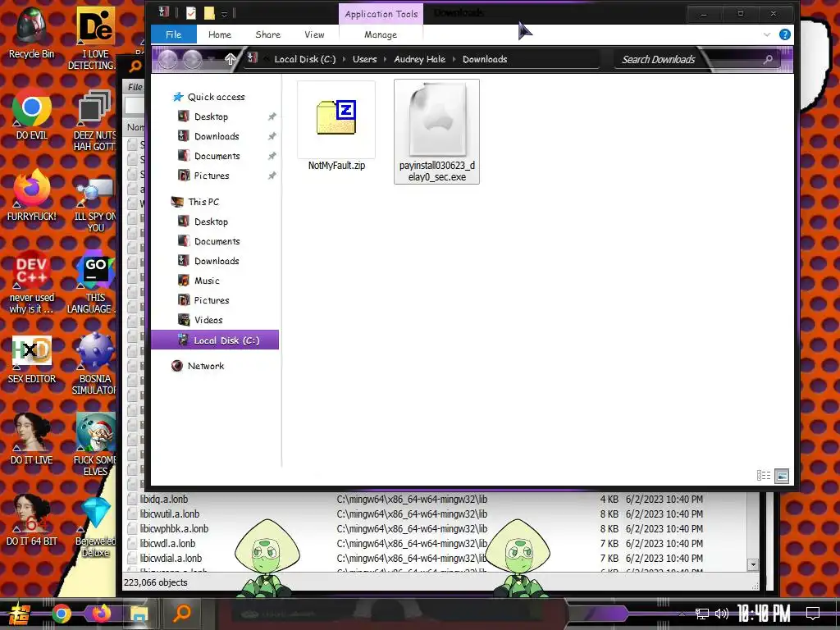Click File Explorer on the taskbar
Image resolution: width=840 pixels, height=630 pixels.
coord(139,614)
